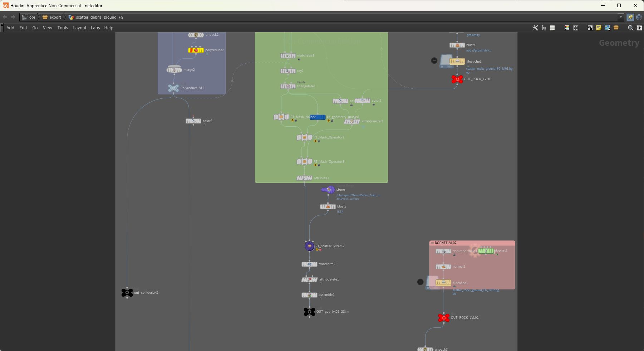
Task: Select the stone object merge node
Action: point(328,190)
